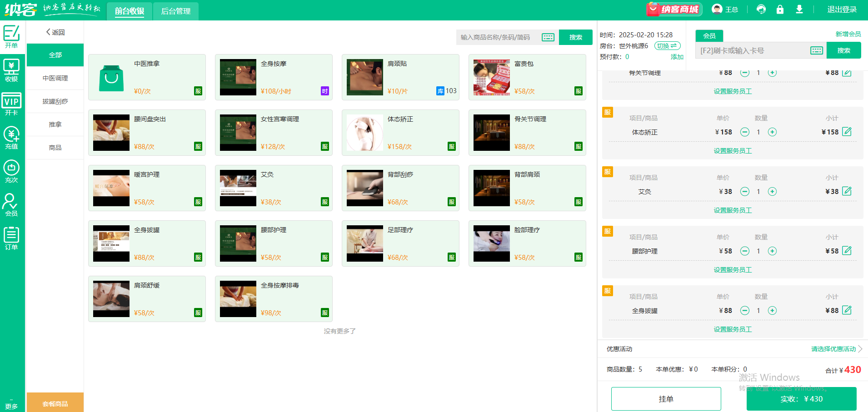Open 新增会员 link
The image size is (868, 412).
[x=848, y=34]
